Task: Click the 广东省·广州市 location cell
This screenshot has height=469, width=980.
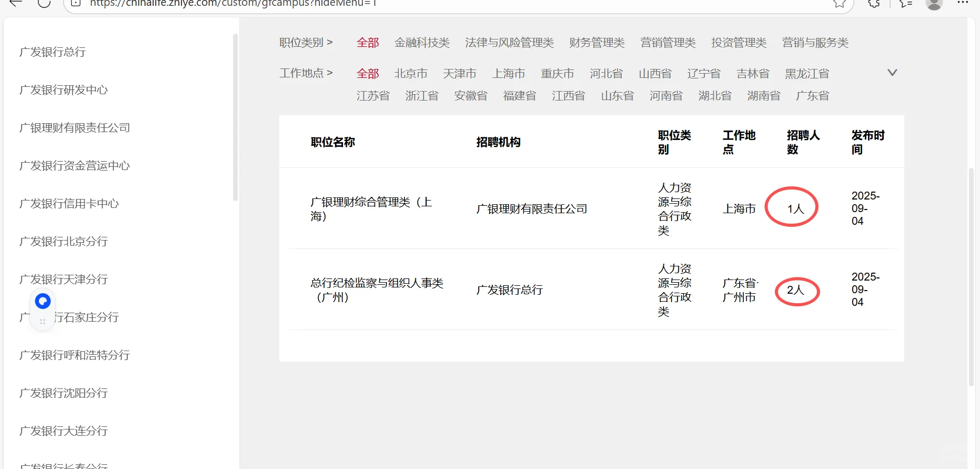Action: point(740,290)
